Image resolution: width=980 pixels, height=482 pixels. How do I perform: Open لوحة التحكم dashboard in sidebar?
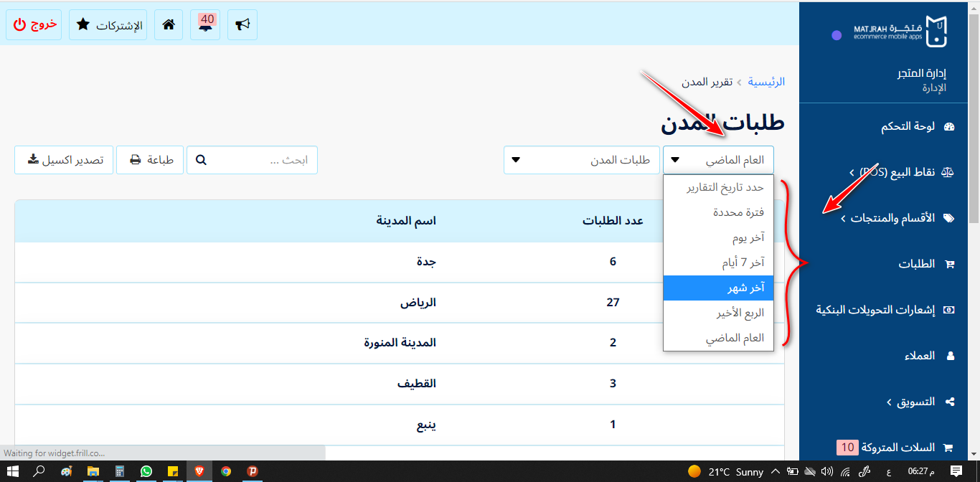(x=908, y=127)
